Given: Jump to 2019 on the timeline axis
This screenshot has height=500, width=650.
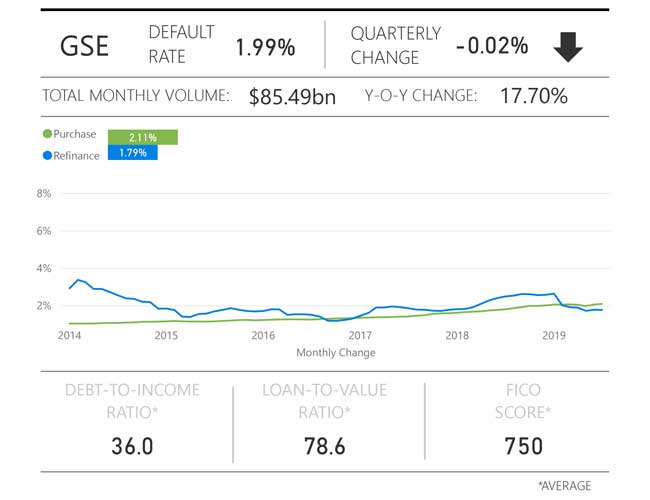Looking at the screenshot, I should (553, 336).
